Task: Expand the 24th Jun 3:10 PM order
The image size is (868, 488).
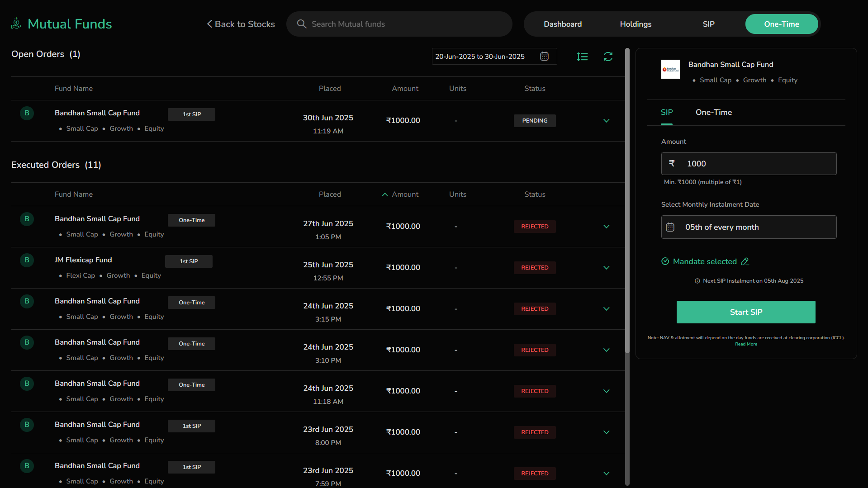Action: pos(607,350)
